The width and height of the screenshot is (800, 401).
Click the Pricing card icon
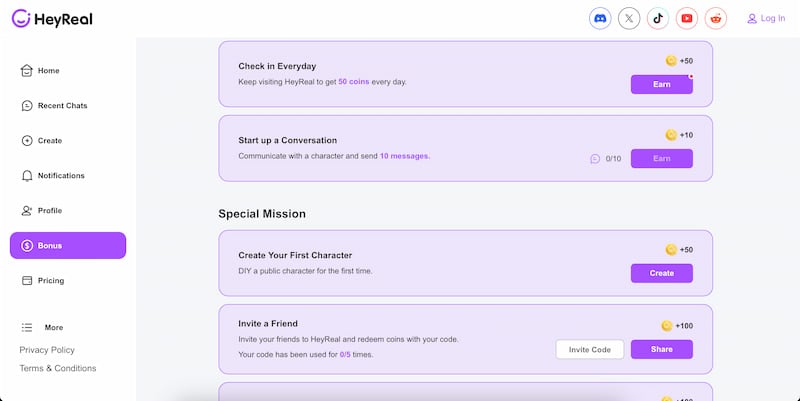click(27, 281)
